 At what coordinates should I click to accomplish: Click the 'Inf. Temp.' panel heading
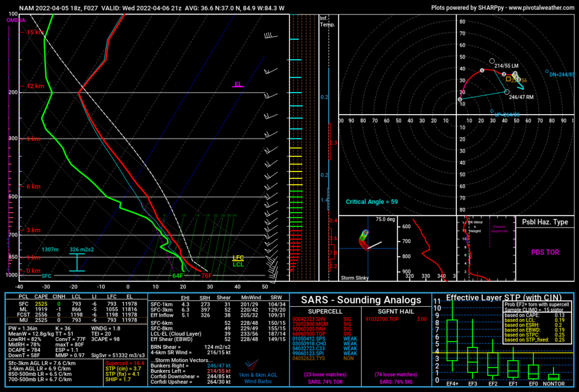[x=327, y=21]
